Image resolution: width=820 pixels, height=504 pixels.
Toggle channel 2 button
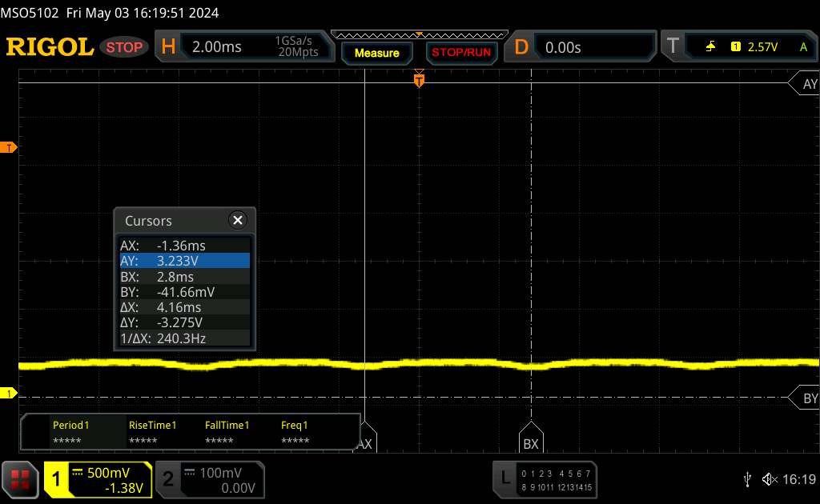pyautogui.click(x=168, y=479)
